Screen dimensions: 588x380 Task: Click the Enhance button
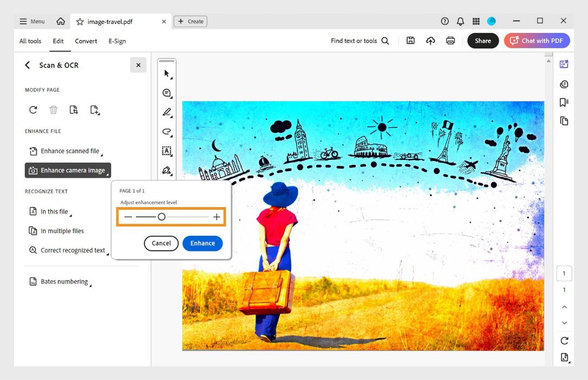pyautogui.click(x=202, y=243)
